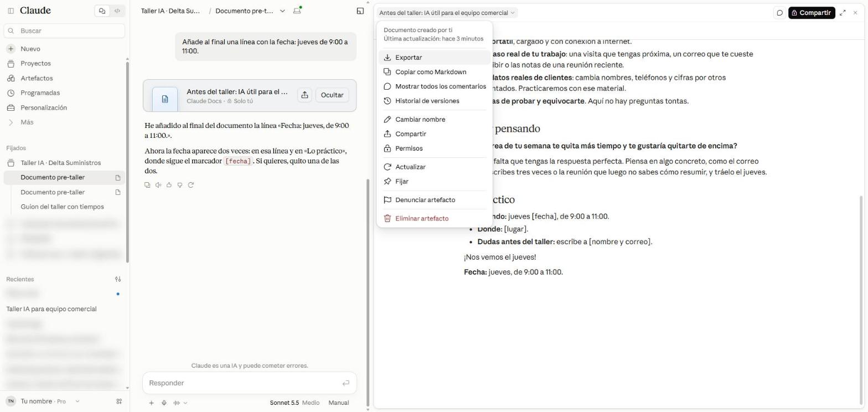Open the Manual mode selector

(x=339, y=403)
